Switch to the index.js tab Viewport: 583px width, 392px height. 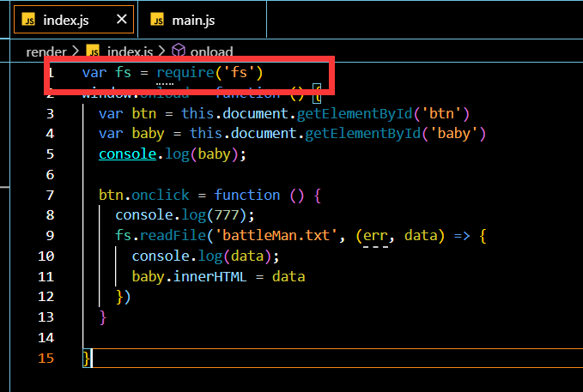coord(74,20)
